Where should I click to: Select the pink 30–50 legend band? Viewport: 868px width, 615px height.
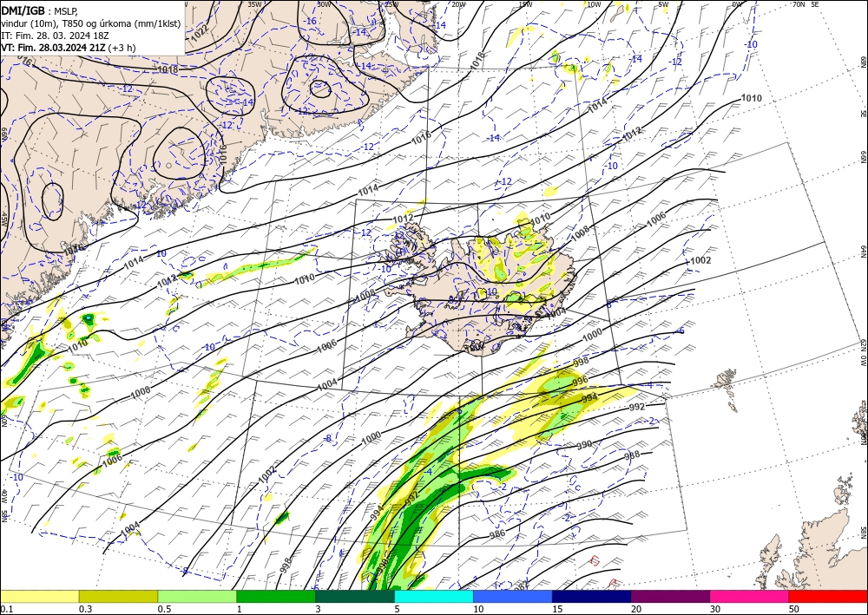[x=750, y=596]
